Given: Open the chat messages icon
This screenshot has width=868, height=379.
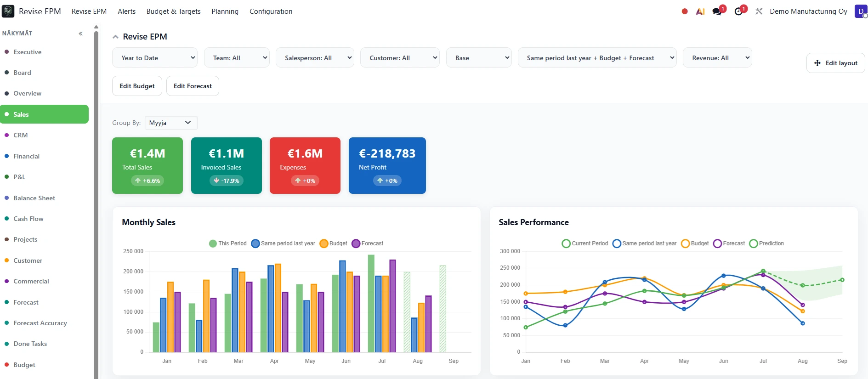Looking at the screenshot, I should pos(718,11).
